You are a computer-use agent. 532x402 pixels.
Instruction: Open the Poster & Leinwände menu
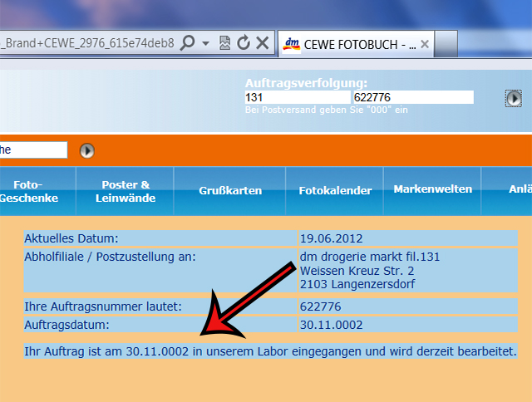[x=126, y=191]
